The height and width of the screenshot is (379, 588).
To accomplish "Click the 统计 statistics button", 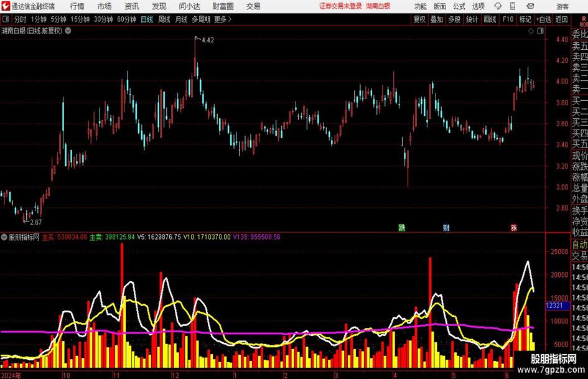I will coord(472,19).
